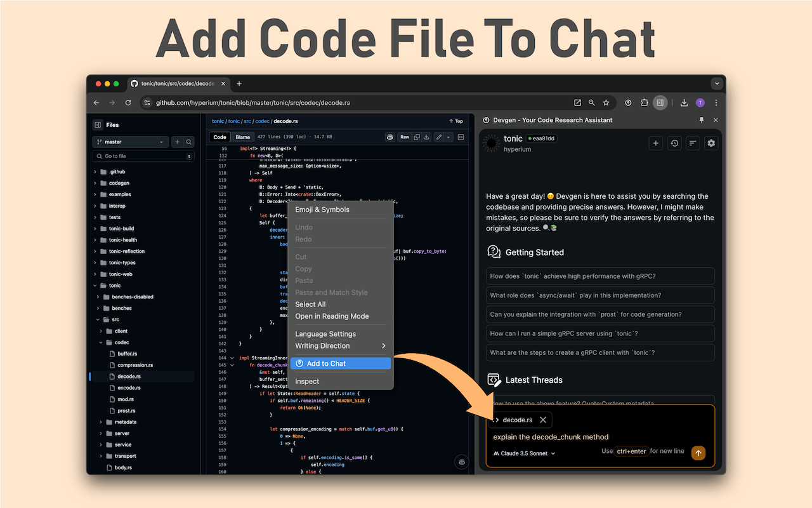Choose Open in Reading Mode
This screenshot has width=812, height=508.
(x=340, y=316)
